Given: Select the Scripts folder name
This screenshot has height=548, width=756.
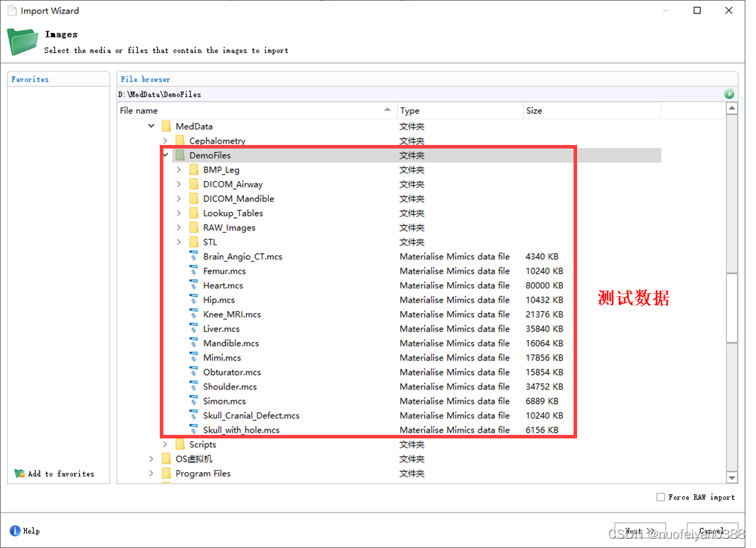Looking at the screenshot, I should coord(202,444).
